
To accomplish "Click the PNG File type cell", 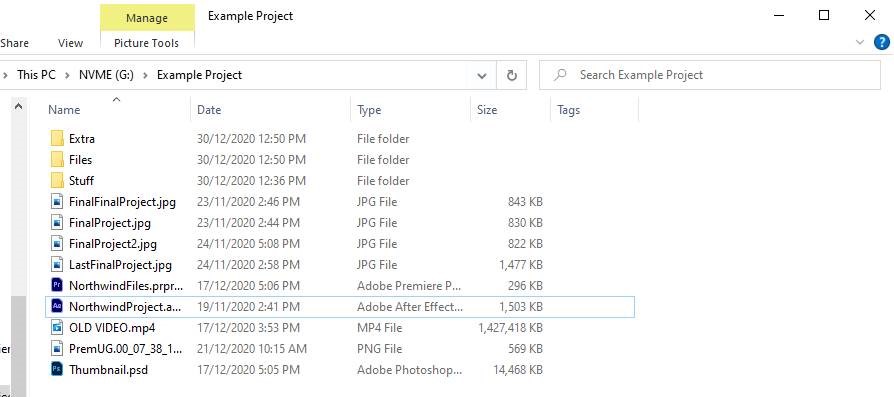I will 379,349.
